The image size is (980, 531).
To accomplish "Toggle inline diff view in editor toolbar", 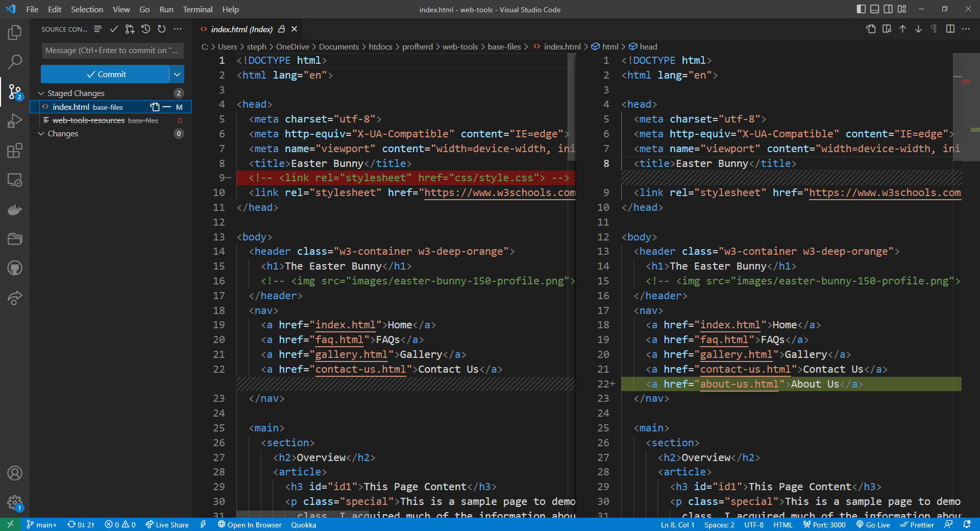I will click(x=950, y=29).
